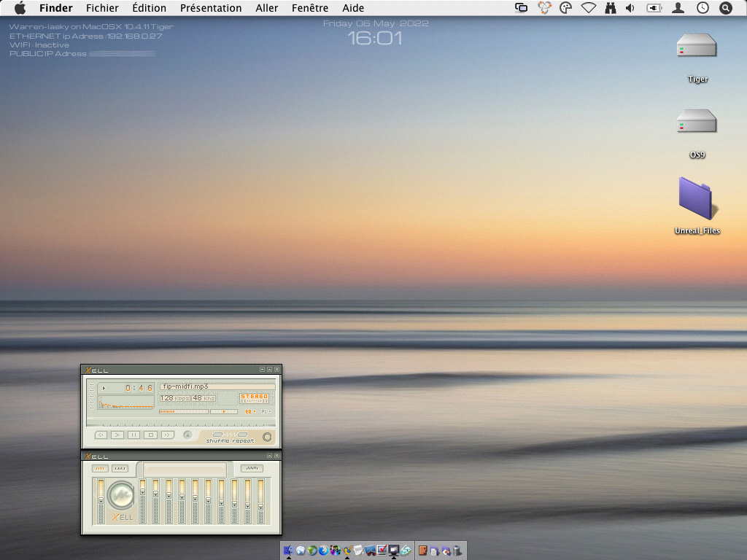This screenshot has width=747, height=560.
Task: Open the Fichier menu
Action: coord(102,8)
